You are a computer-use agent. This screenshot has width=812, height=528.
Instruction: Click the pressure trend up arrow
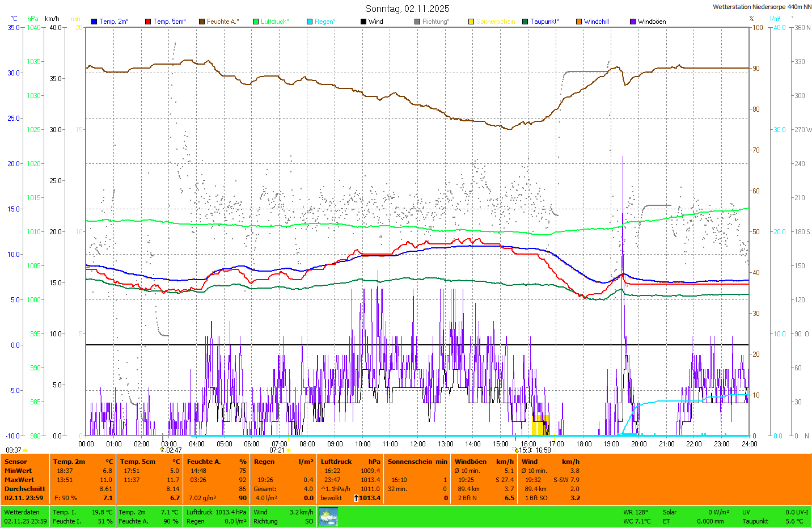coord(356,498)
